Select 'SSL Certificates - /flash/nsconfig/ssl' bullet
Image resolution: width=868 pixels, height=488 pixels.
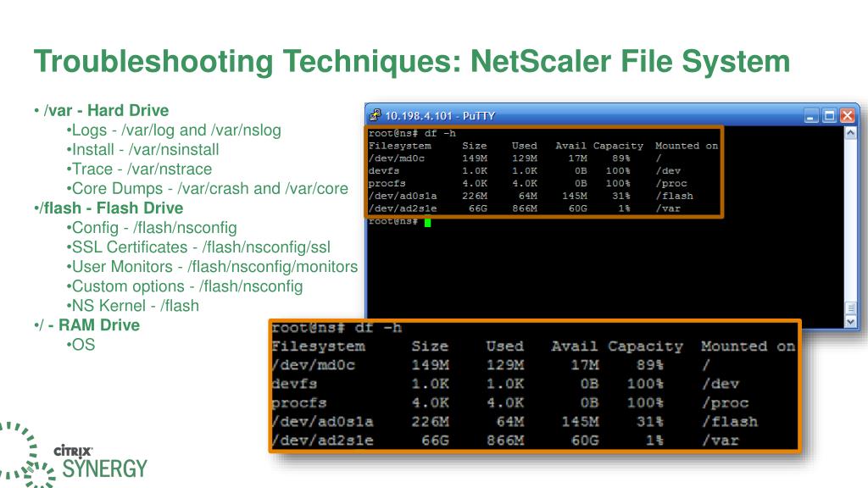198,247
